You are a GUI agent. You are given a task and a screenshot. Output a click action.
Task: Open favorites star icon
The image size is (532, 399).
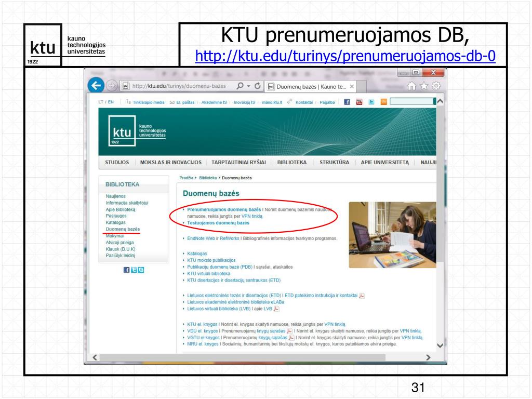tap(424, 86)
